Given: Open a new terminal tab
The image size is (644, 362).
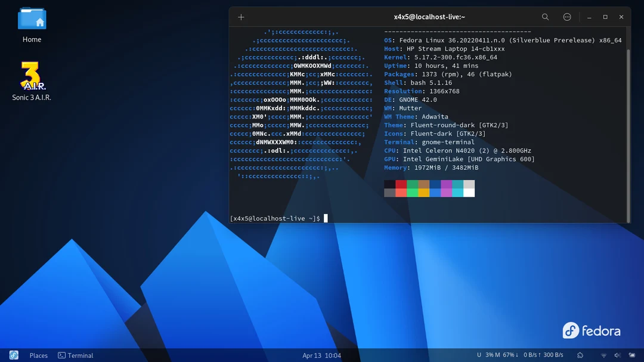Looking at the screenshot, I should click(241, 17).
